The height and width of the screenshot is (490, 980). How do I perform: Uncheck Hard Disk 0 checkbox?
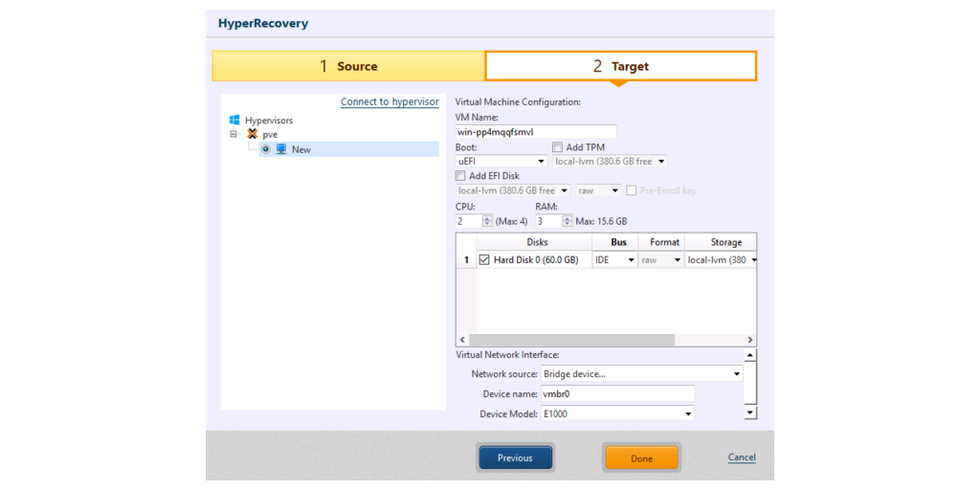coord(484,260)
